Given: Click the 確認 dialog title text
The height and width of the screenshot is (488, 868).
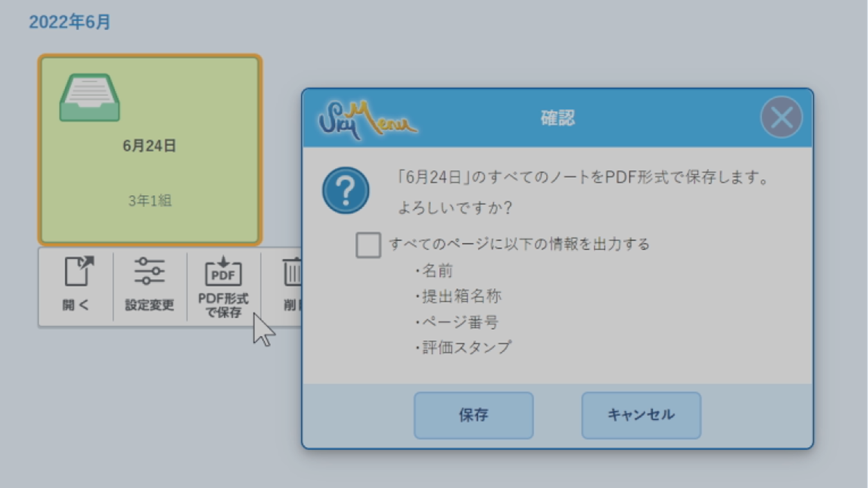Looking at the screenshot, I should tap(558, 118).
